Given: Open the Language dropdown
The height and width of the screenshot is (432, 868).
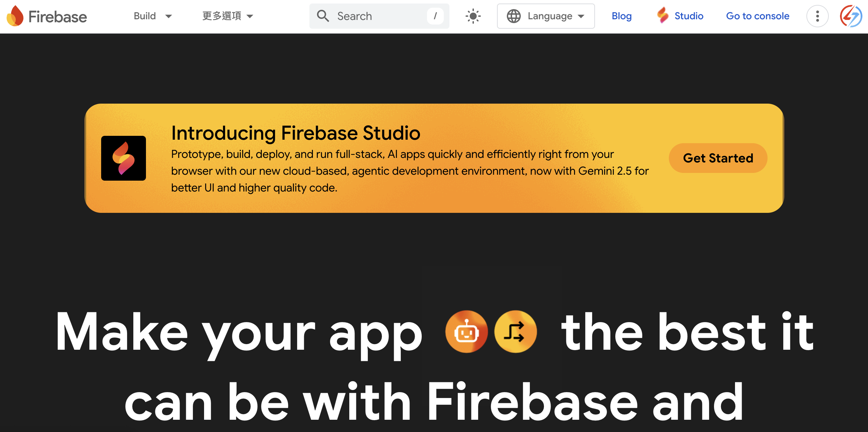Looking at the screenshot, I should (x=546, y=16).
